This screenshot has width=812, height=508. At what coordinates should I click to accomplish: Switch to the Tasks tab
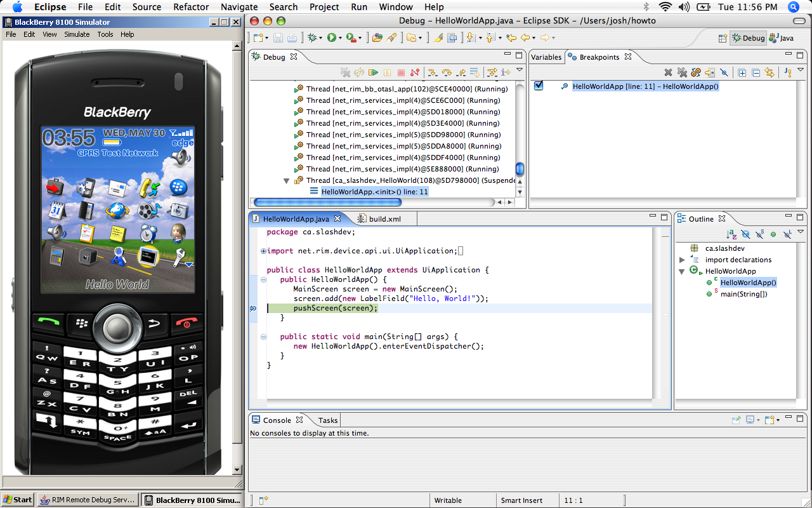(x=328, y=420)
